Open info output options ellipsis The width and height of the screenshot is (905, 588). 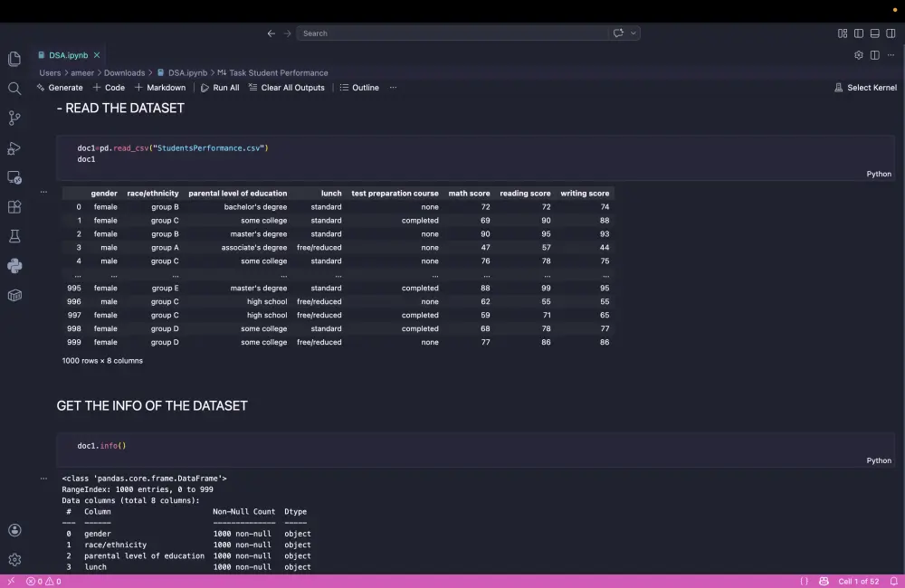tap(43, 479)
